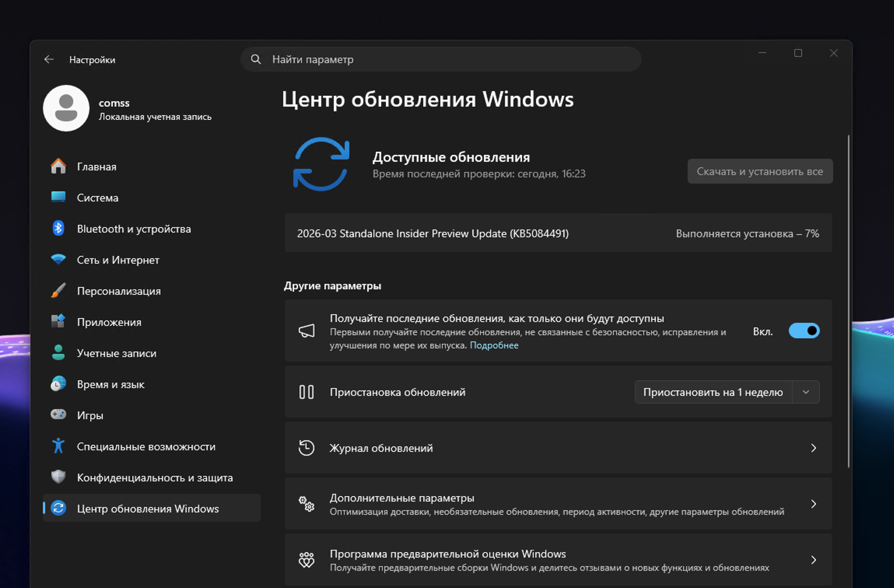The image size is (894, 588).
Task: Click the comss user avatar
Action: point(66,108)
